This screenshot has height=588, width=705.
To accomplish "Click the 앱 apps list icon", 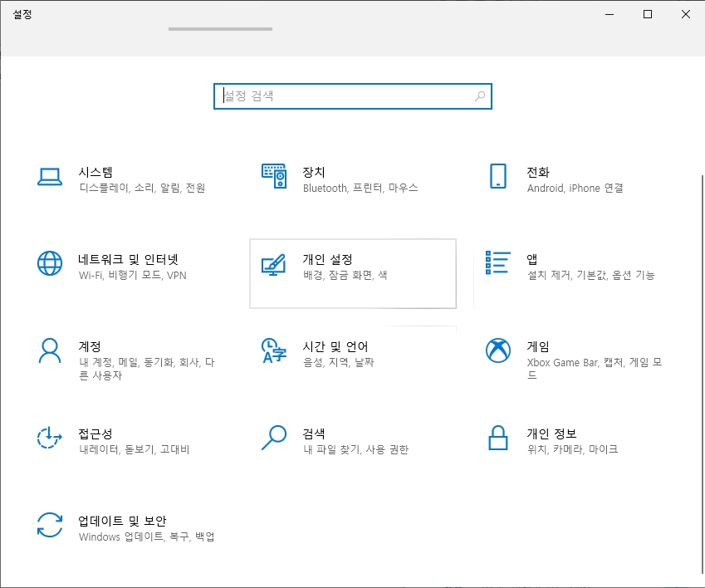I will coord(497,264).
